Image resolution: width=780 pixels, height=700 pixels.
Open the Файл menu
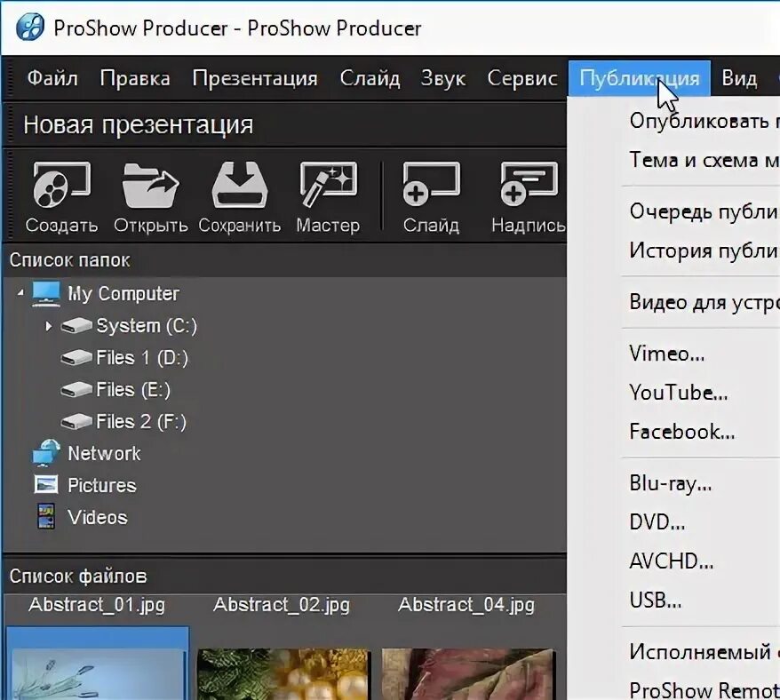[x=52, y=78]
